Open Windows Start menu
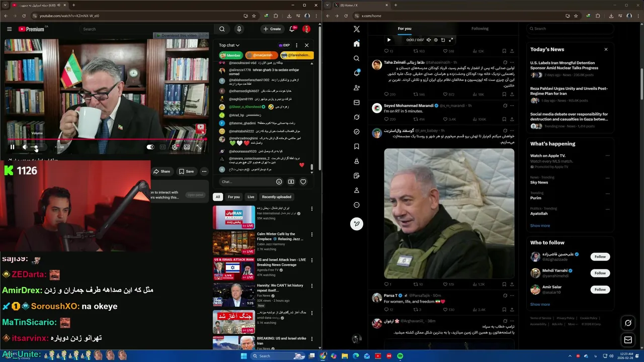This screenshot has height=362, width=644. pyautogui.click(x=244, y=356)
